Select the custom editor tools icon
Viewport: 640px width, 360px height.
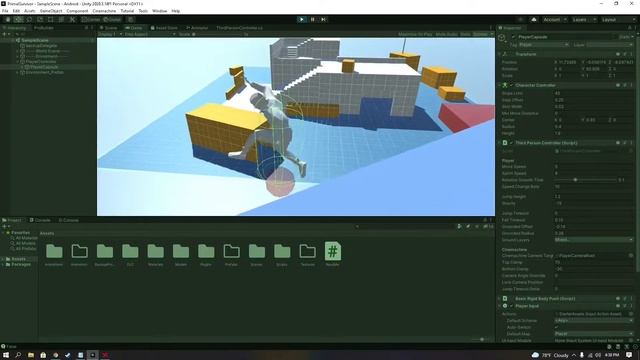(x=72, y=19)
